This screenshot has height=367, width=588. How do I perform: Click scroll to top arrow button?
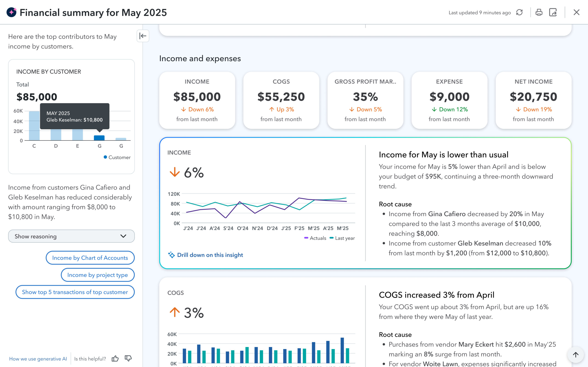(575, 355)
